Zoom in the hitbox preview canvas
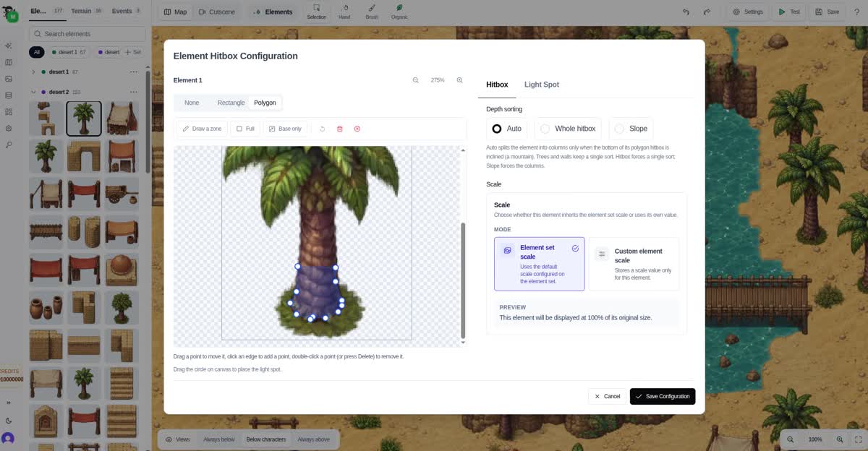 click(x=459, y=80)
